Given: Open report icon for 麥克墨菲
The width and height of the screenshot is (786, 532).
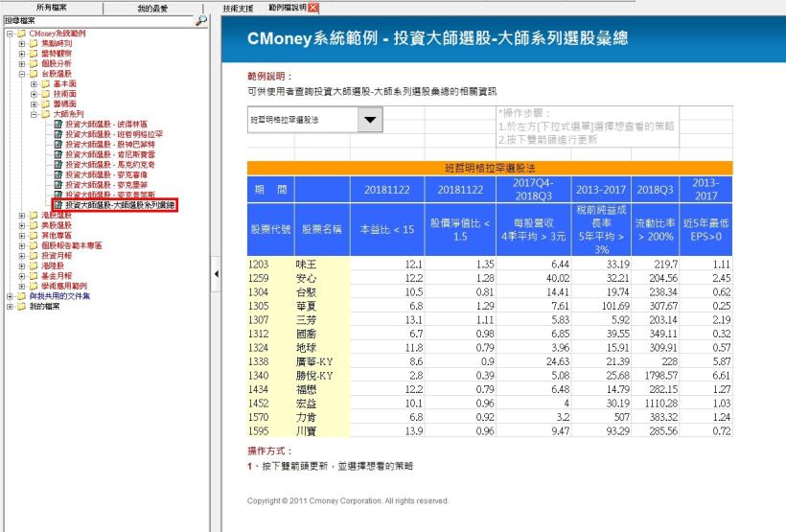Looking at the screenshot, I should (58, 184).
